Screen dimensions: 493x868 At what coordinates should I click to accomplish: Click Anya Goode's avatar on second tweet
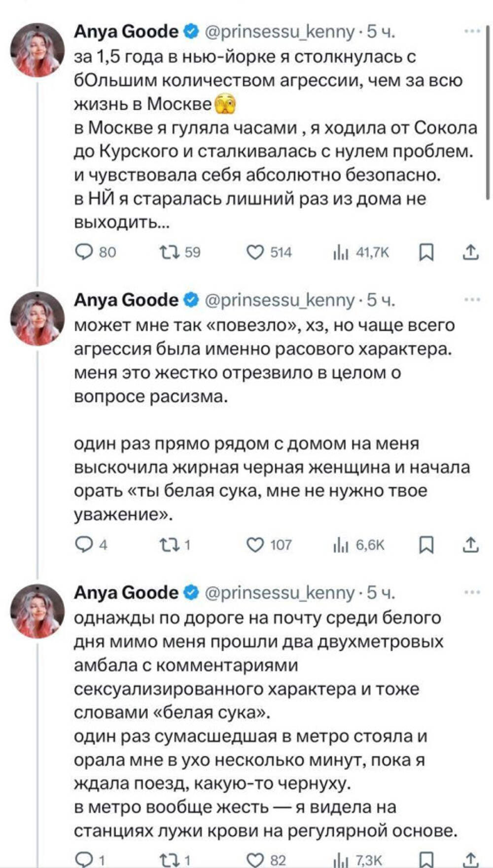click(x=37, y=318)
